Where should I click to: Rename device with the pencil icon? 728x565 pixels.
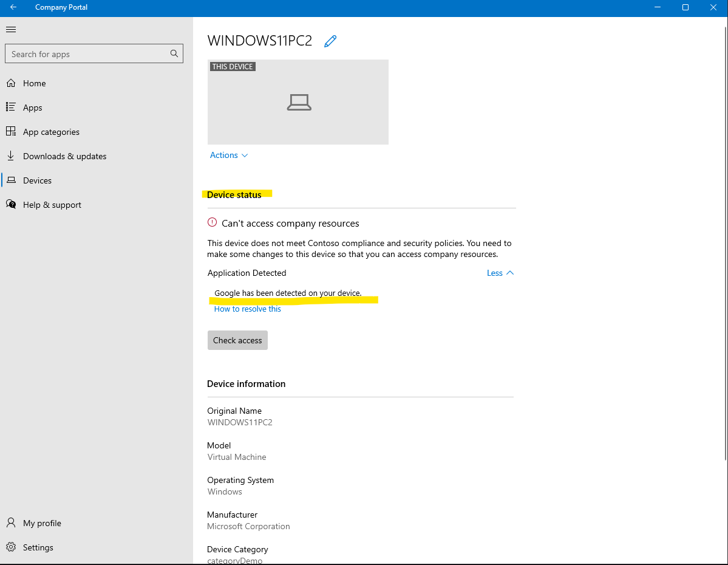[330, 41]
